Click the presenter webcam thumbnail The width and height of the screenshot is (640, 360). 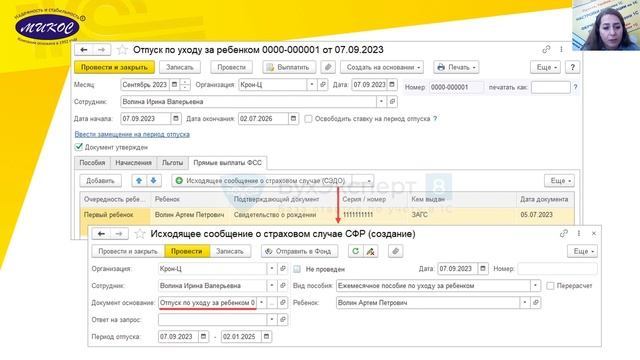pyautogui.click(x=606, y=25)
